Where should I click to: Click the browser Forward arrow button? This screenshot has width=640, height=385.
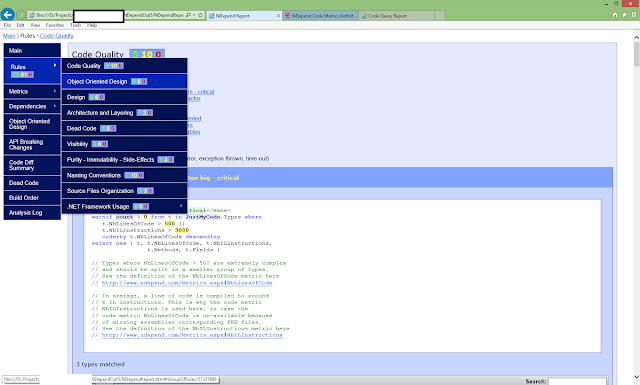(x=20, y=15)
